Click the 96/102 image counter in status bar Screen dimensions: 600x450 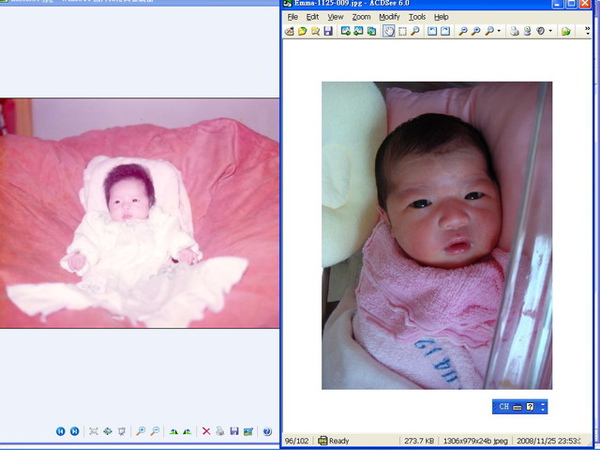point(296,441)
